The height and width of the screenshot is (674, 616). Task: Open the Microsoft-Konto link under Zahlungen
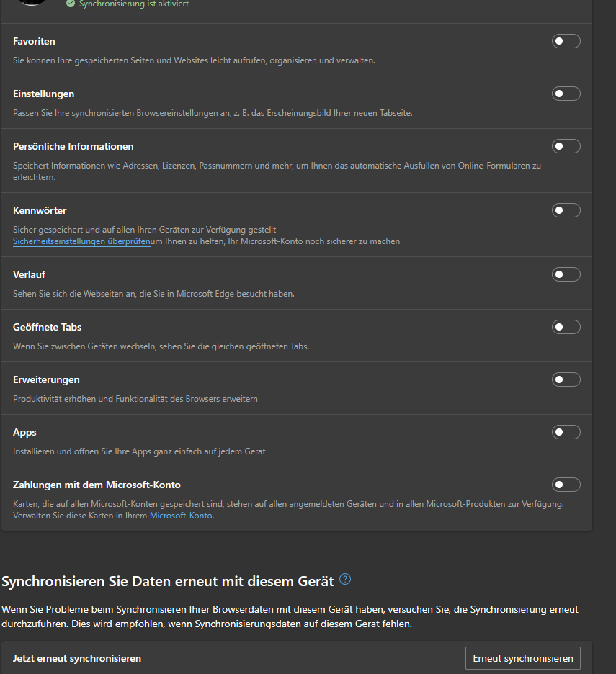(x=181, y=516)
